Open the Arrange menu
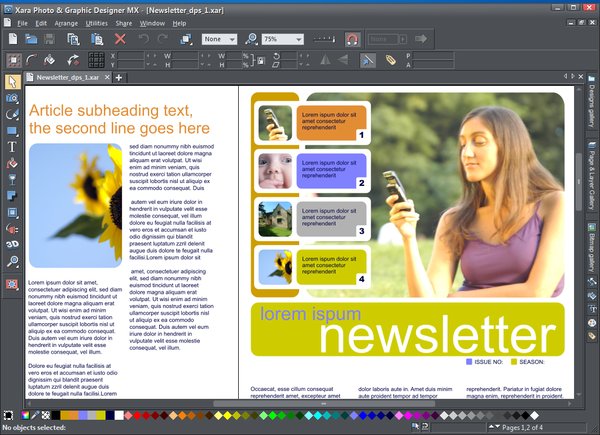Screen dimensions: 600x435 pos(66,23)
